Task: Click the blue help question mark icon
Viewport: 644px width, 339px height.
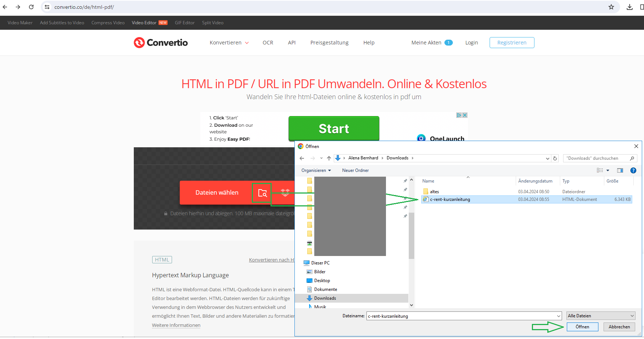Action: tap(633, 170)
